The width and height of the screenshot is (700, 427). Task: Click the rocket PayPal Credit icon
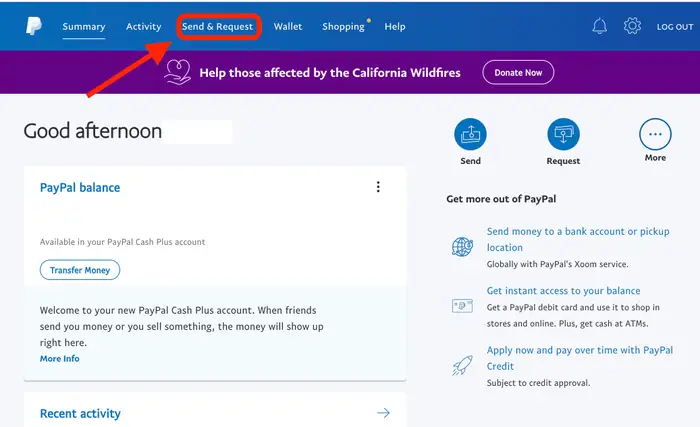click(462, 365)
